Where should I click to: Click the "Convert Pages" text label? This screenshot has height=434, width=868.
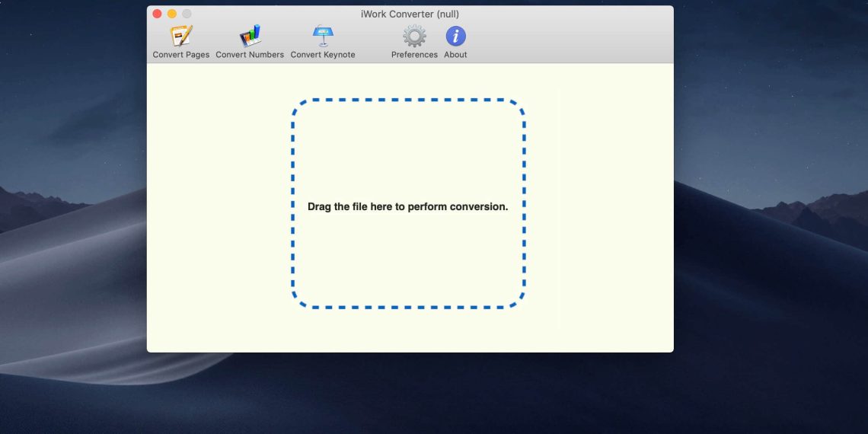[181, 55]
